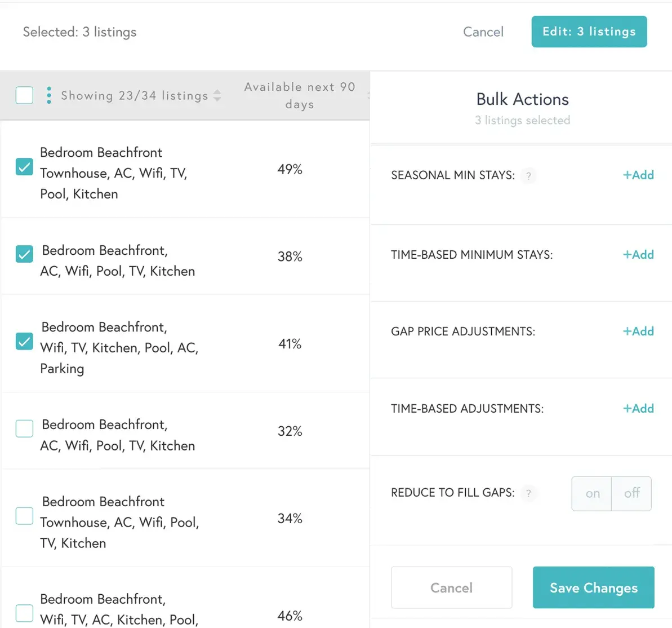Screen dimensions: 672x628
Task: Open help tooltip for Reduce to Fill Gaps
Action: pos(528,493)
